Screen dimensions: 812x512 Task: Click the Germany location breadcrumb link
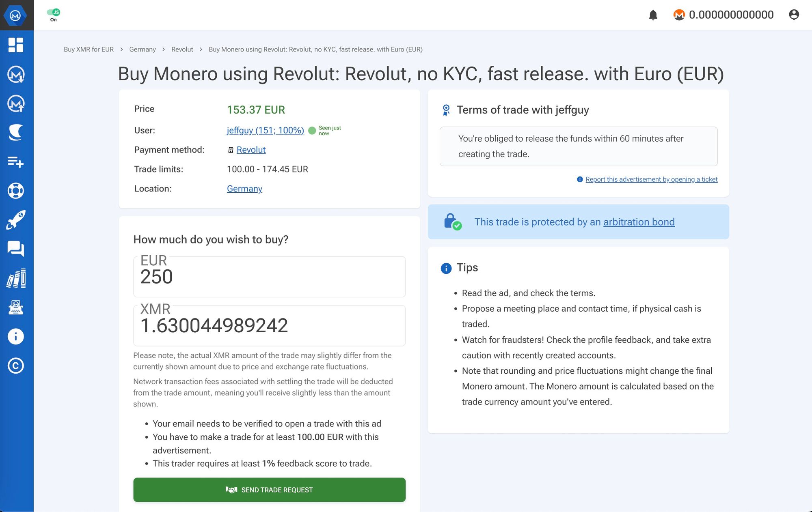coord(142,49)
